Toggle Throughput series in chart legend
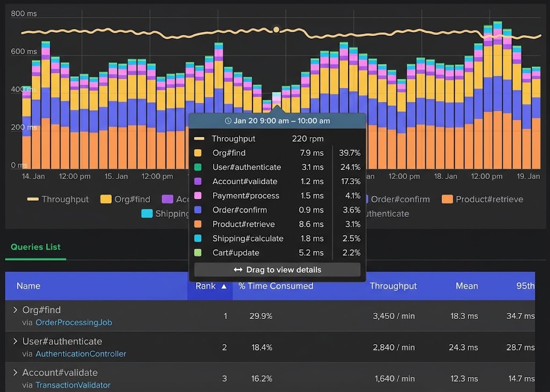Viewport: 550px width, 392px height. (58, 199)
